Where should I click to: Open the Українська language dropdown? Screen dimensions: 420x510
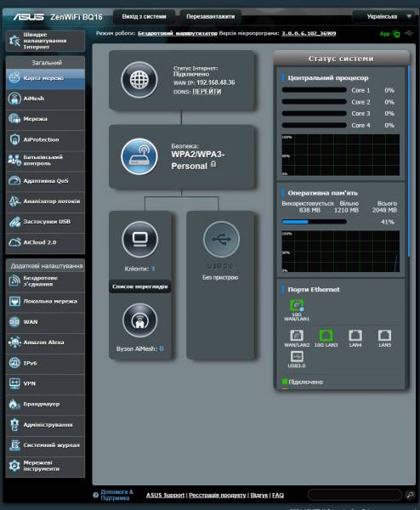click(384, 16)
